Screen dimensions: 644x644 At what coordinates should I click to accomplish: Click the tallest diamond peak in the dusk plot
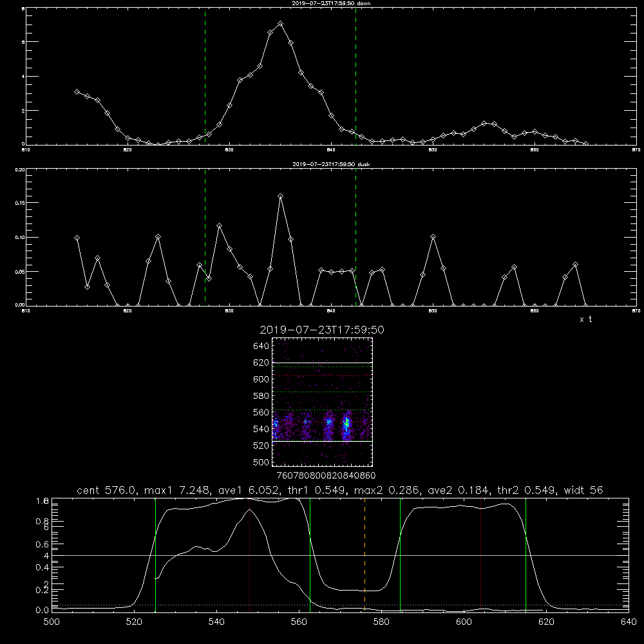(x=281, y=196)
